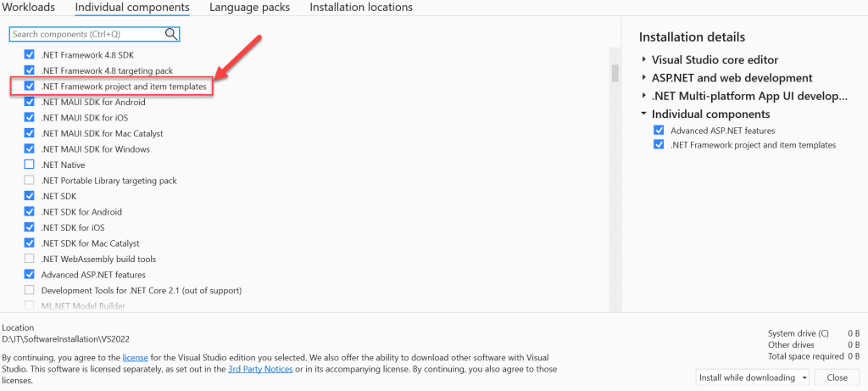This screenshot has height=391, width=868.
Task: Check .NET WebAssembly build tools
Action: 30,259
